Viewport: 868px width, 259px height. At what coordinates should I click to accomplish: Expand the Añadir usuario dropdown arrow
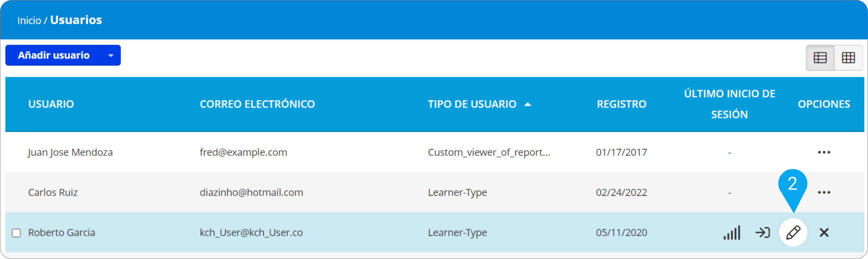(111, 55)
